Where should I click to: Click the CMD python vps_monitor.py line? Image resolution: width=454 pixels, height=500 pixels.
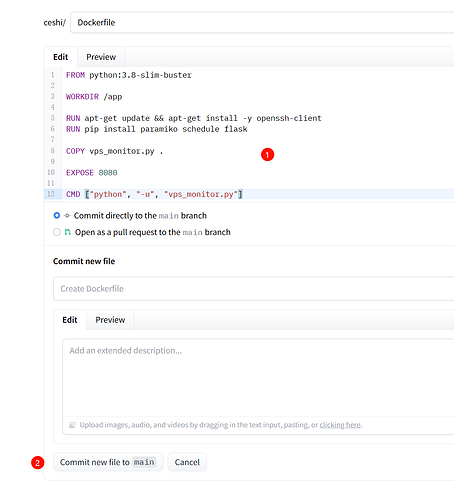[154, 194]
